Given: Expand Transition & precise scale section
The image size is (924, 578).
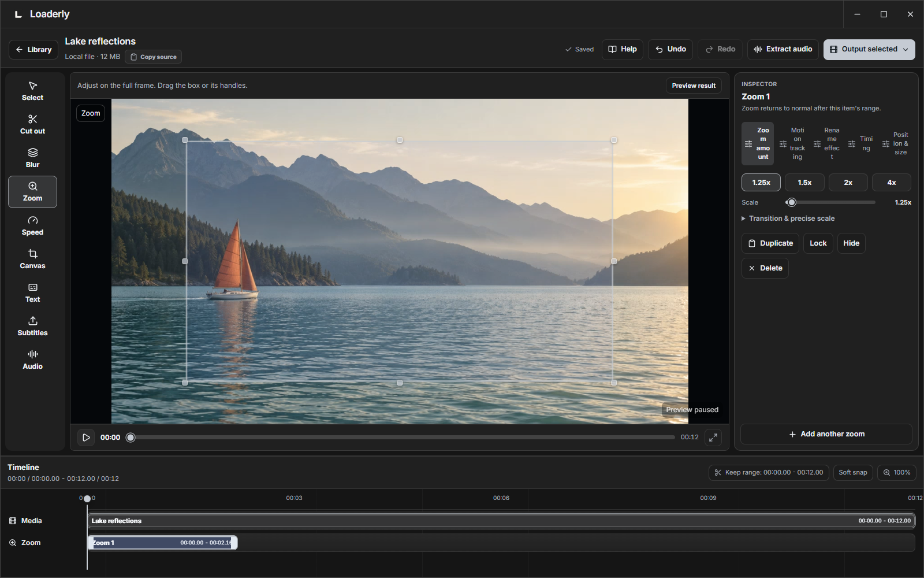Looking at the screenshot, I should (788, 218).
